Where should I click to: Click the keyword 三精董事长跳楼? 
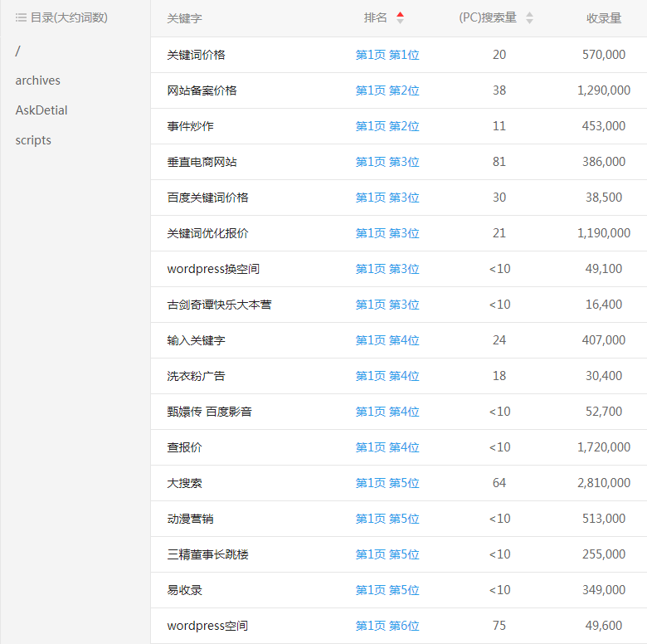207,554
